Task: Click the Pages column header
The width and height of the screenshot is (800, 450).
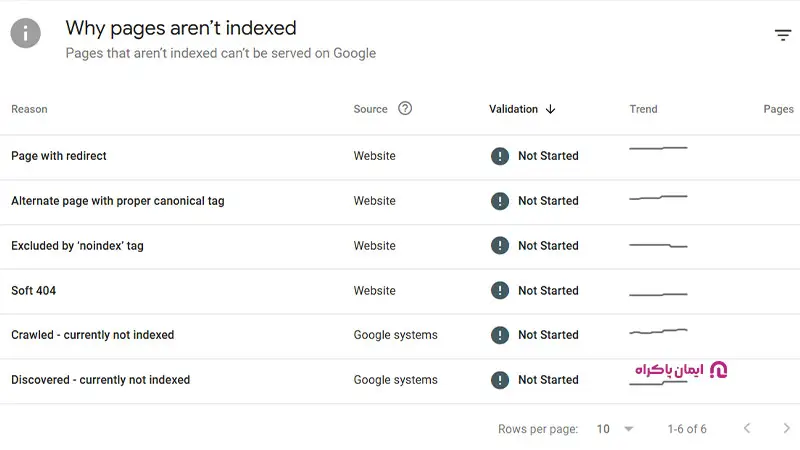Action: point(778,109)
